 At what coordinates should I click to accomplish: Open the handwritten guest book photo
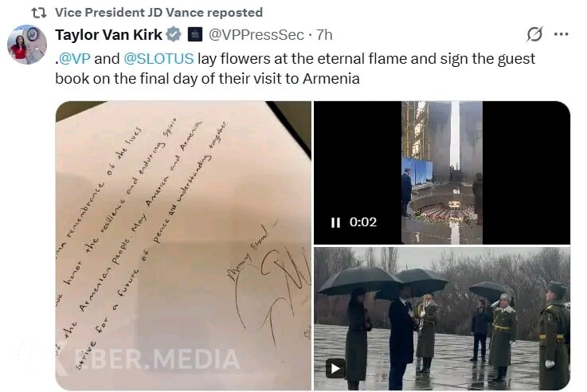click(x=183, y=245)
